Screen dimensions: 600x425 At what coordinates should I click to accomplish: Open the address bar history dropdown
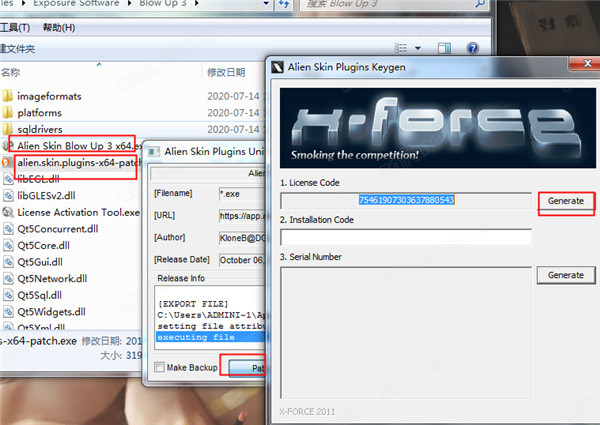pos(266,3)
